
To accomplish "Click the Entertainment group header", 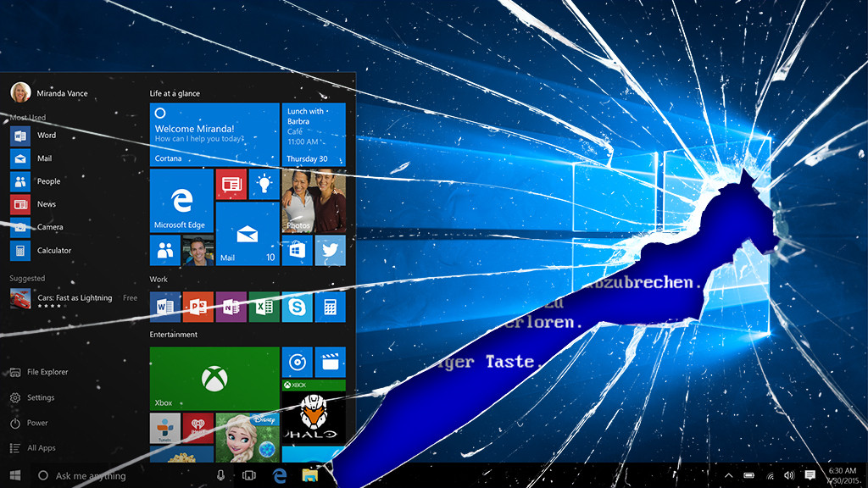I will tap(173, 334).
